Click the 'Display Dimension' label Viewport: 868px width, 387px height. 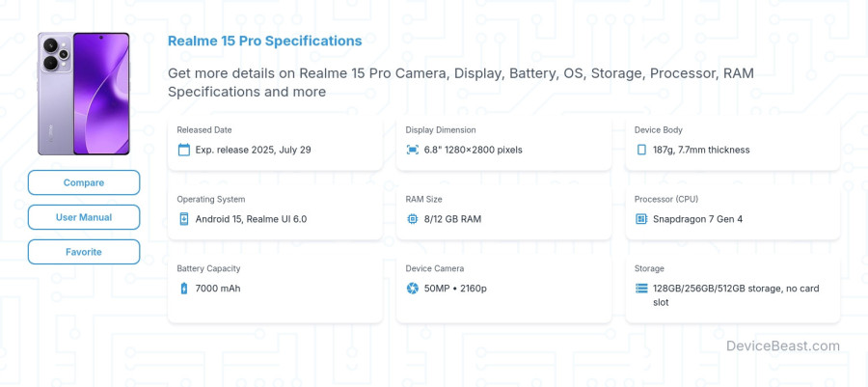click(x=441, y=130)
